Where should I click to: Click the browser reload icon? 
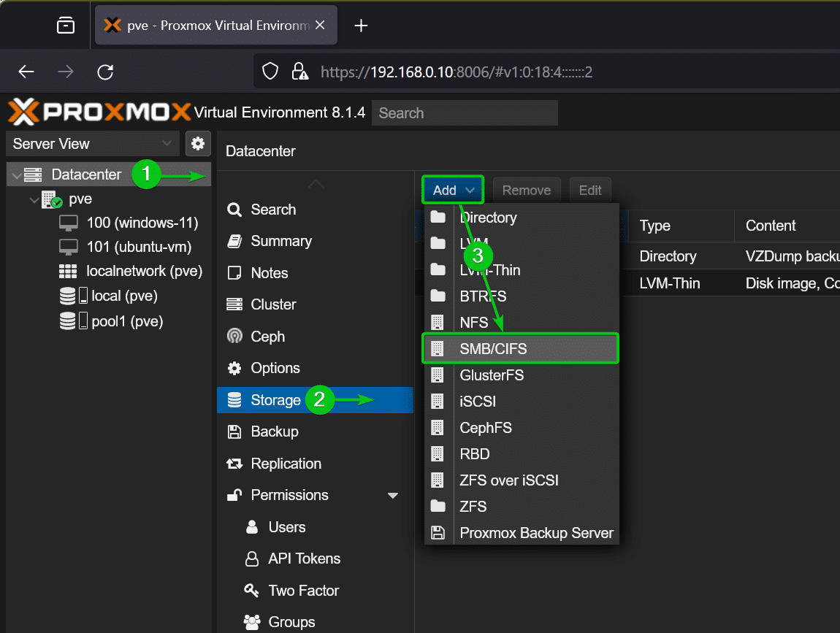point(105,72)
